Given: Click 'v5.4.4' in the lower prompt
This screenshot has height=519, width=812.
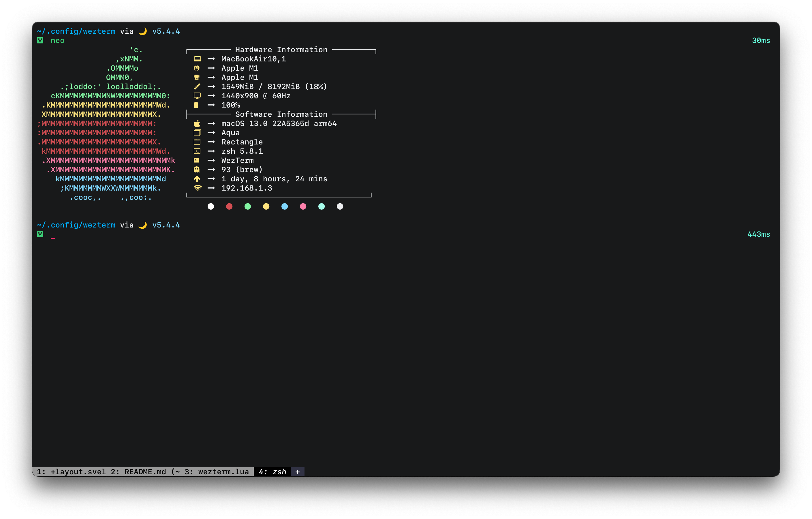Looking at the screenshot, I should [x=166, y=225].
